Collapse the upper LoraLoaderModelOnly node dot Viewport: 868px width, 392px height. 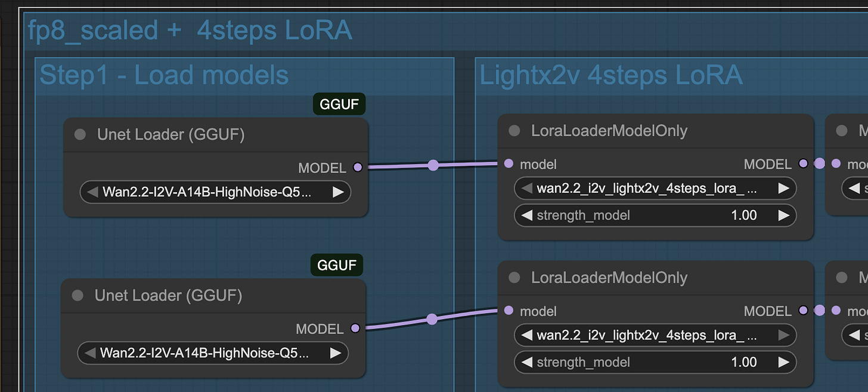(514, 131)
